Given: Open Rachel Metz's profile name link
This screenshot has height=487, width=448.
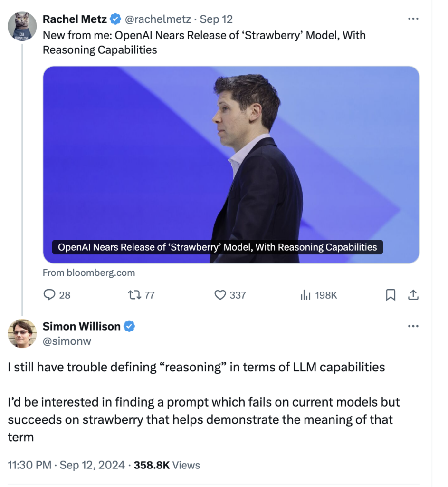Looking at the screenshot, I should 75,19.
